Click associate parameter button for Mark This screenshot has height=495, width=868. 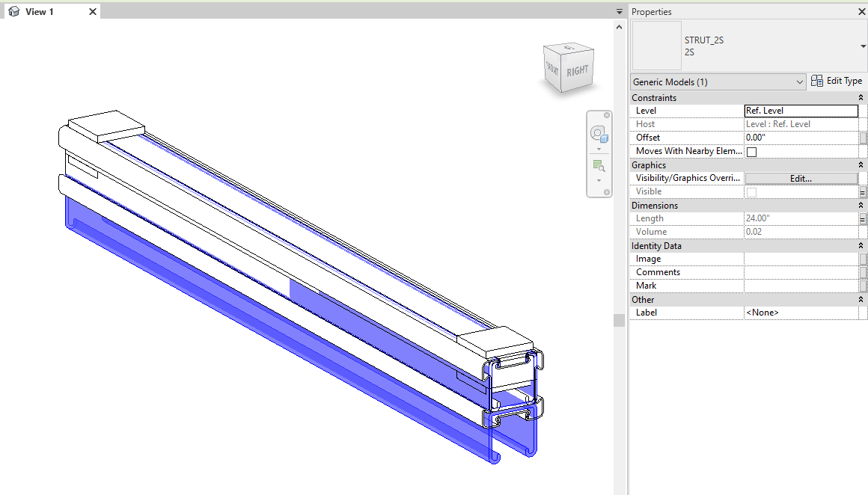[x=863, y=286]
